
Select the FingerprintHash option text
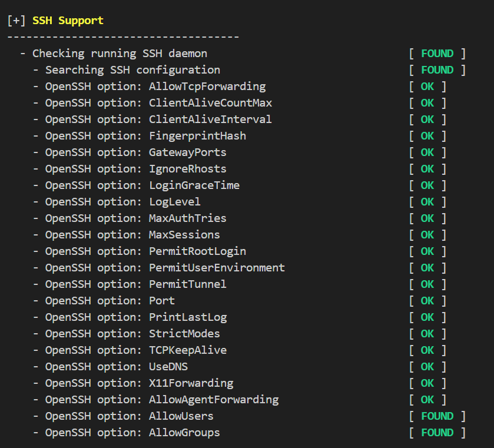197,136
